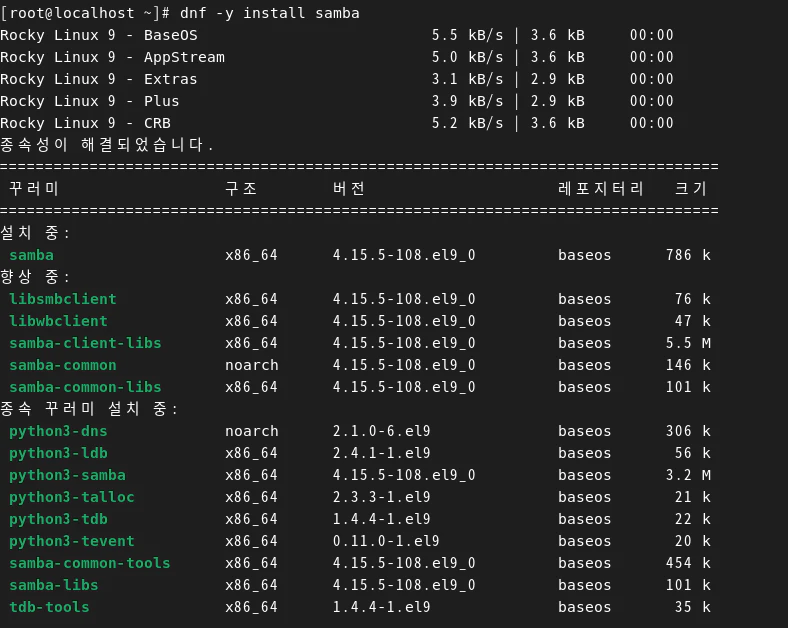Click the '크기' column header
Viewport: 788px width, 628px height.
tap(691, 189)
